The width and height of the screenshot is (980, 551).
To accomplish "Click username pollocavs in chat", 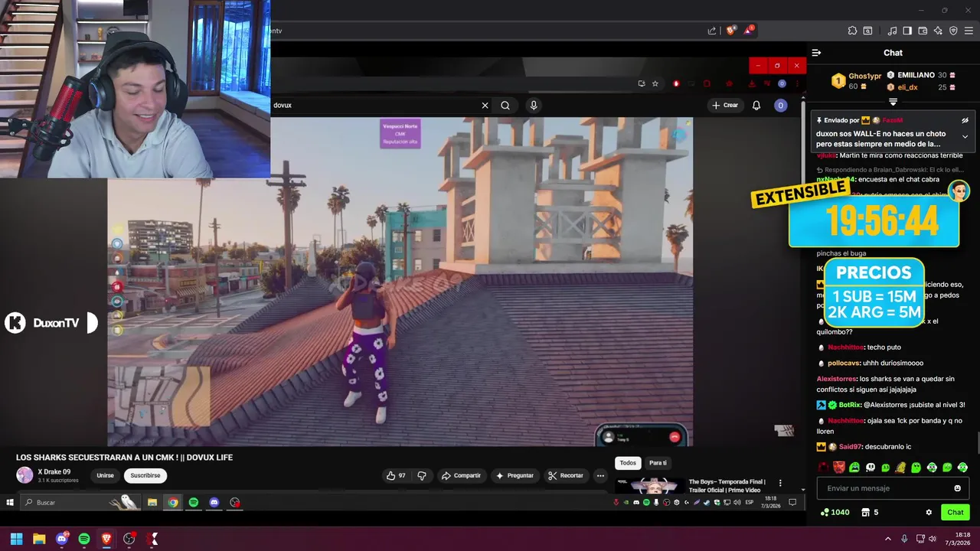I will [x=844, y=364].
